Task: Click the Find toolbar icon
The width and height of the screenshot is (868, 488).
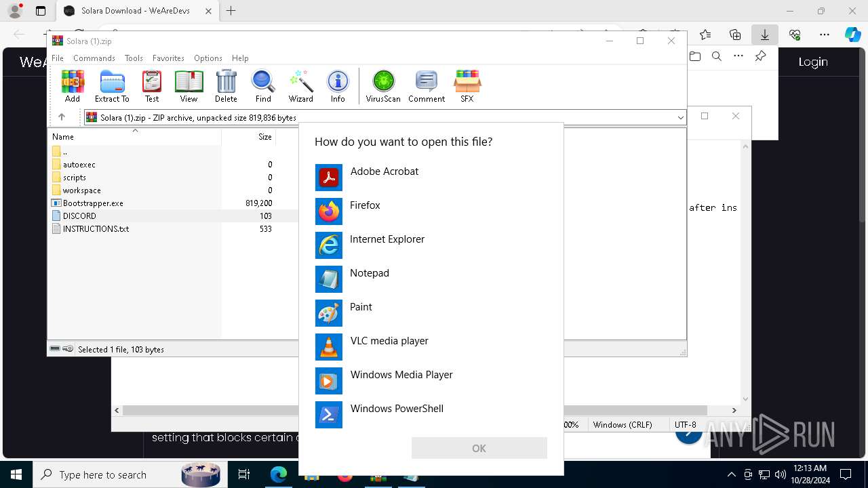Action: (x=263, y=86)
